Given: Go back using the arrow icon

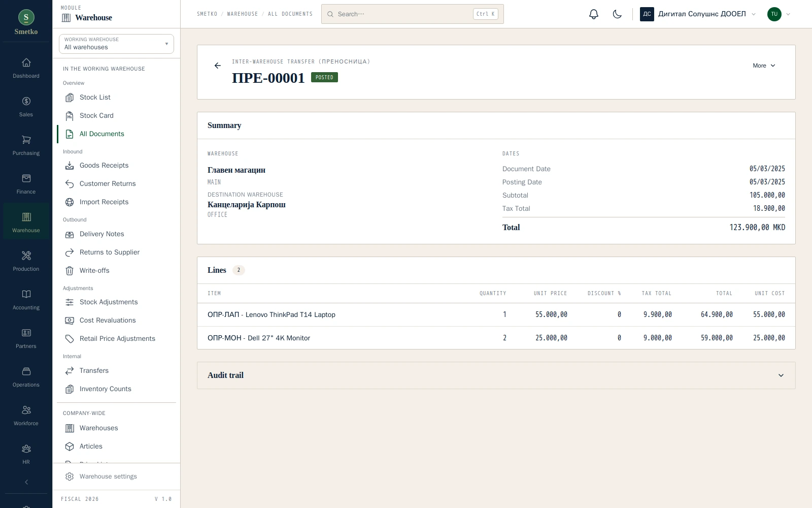Looking at the screenshot, I should point(218,66).
